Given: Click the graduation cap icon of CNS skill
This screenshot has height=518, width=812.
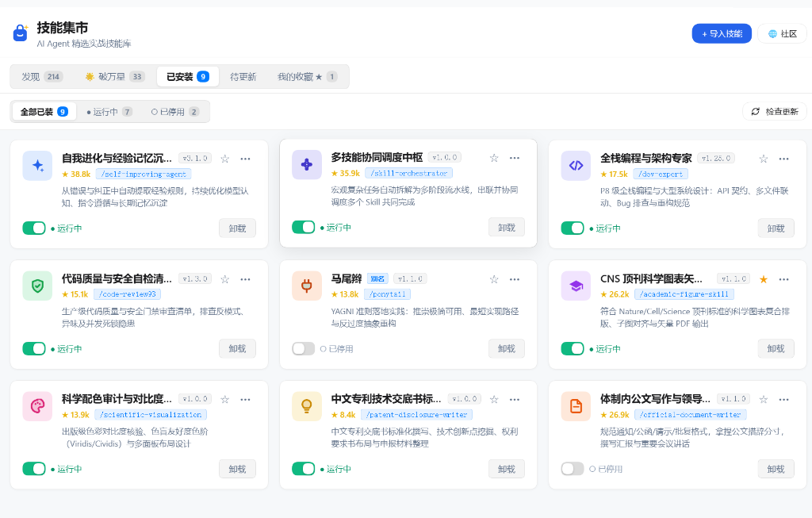Looking at the screenshot, I should pyautogui.click(x=576, y=286).
